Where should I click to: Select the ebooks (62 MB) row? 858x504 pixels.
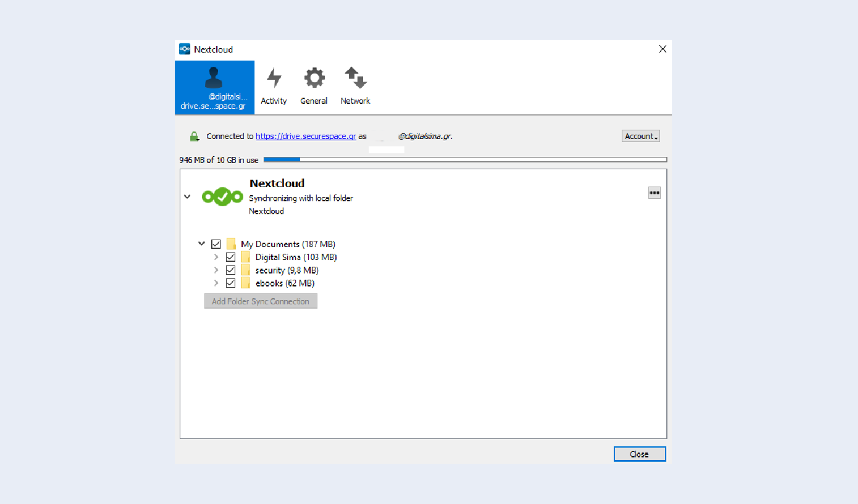point(284,283)
